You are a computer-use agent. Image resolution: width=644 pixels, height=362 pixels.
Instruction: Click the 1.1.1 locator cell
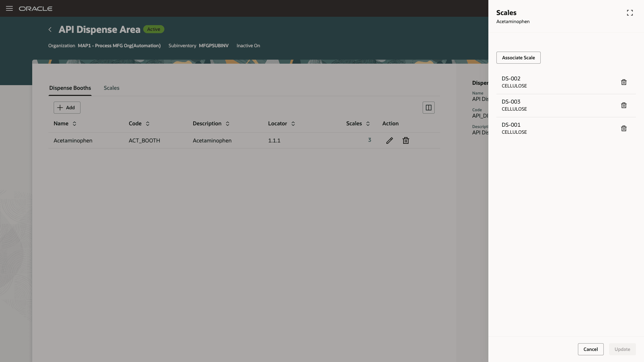[274, 141]
